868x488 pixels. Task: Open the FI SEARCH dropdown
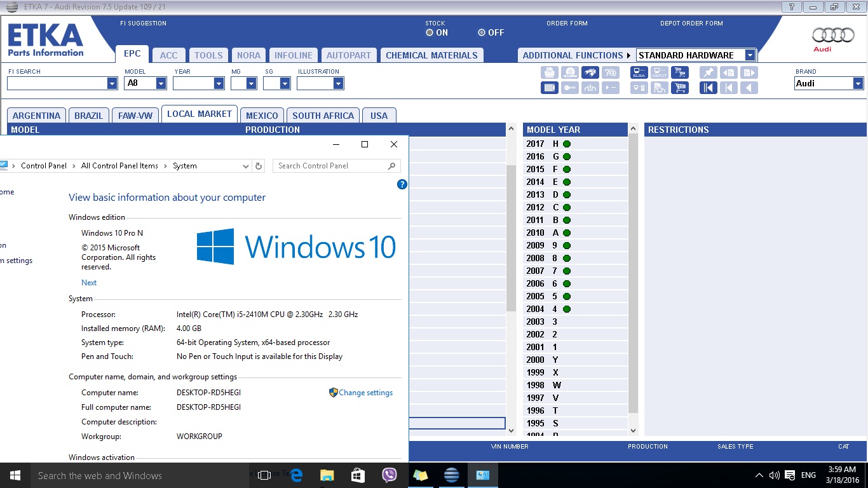[x=112, y=83]
